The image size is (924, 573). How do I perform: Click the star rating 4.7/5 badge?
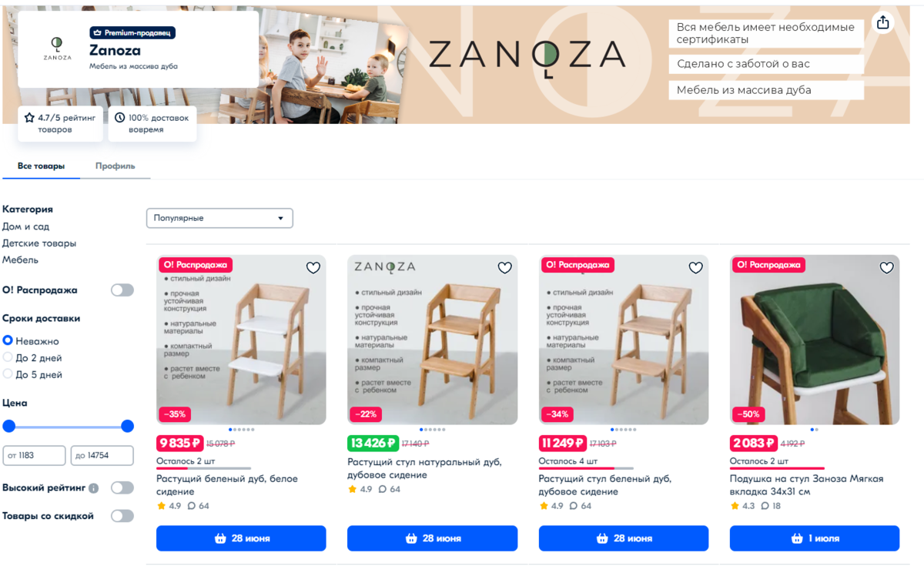pyautogui.click(x=60, y=124)
